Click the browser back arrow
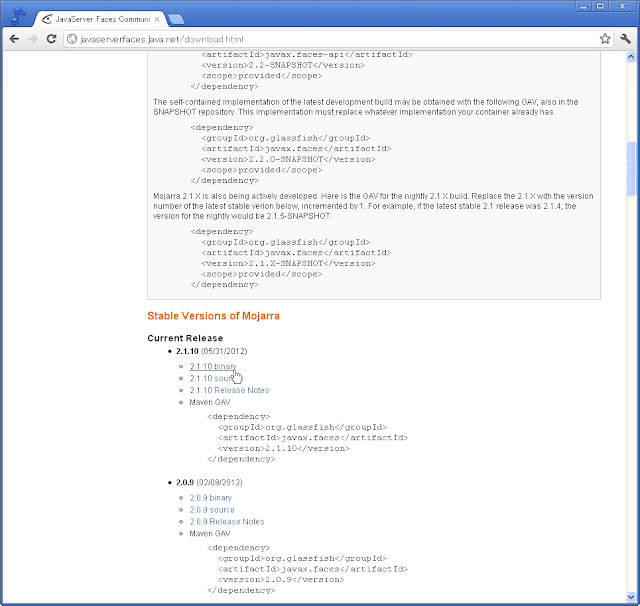640x606 pixels. 14,39
